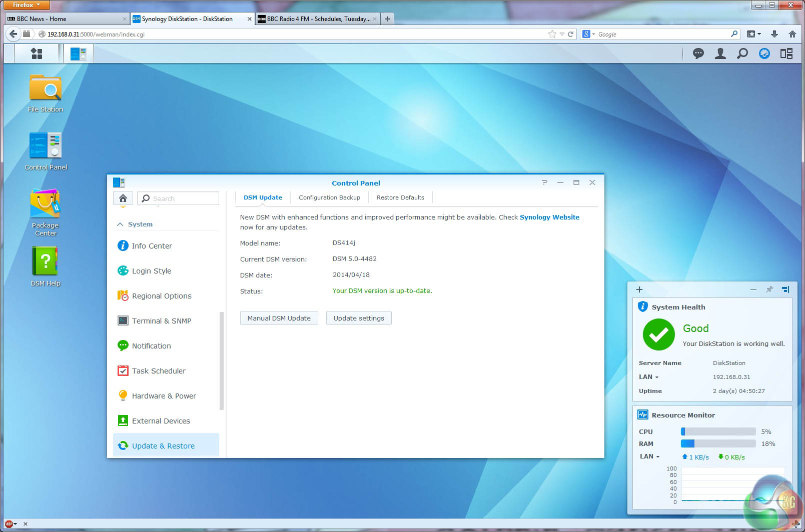Open the notifications speech bubble icon
Screen dimensions: 805x532
(x=698, y=53)
